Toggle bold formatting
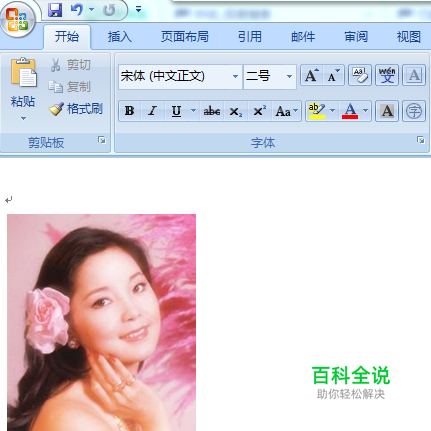 click(x=130, y=111)
